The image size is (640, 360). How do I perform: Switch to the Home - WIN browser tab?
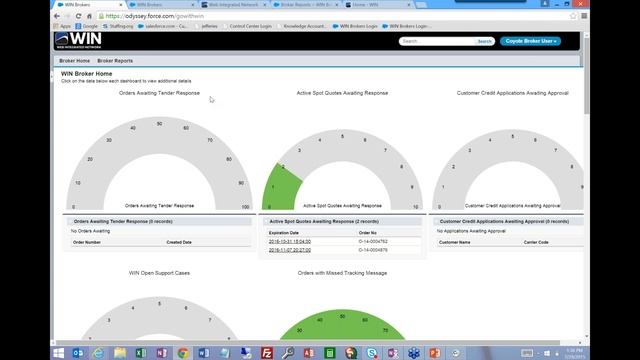pos(378,5)
